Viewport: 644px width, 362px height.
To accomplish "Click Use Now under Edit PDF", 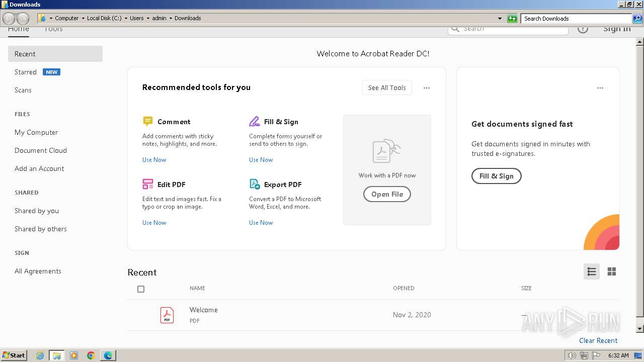I will [x=154, y=223].
